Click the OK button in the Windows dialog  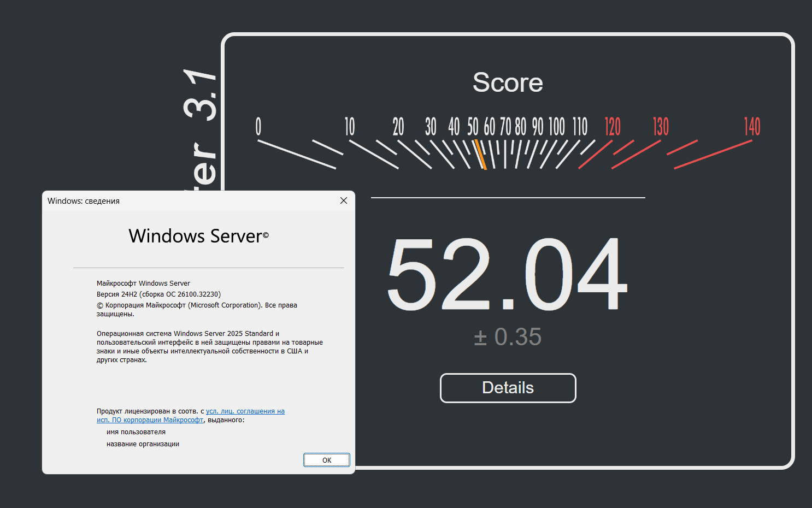click(x=327, y=460)
